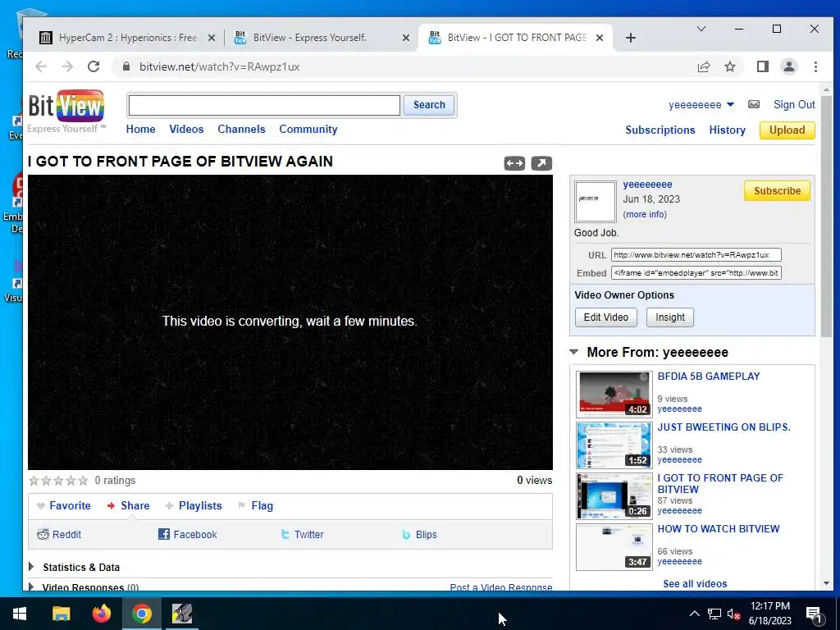This screenshot has width=840, height=630.
Task: Select the video URL field
Action: [696, 255]
